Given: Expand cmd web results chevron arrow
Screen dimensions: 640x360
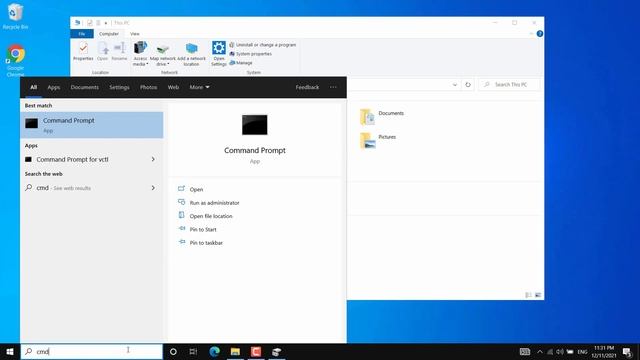Looking at the screenshot, I should pyautogui.click(x=153, y=188).
